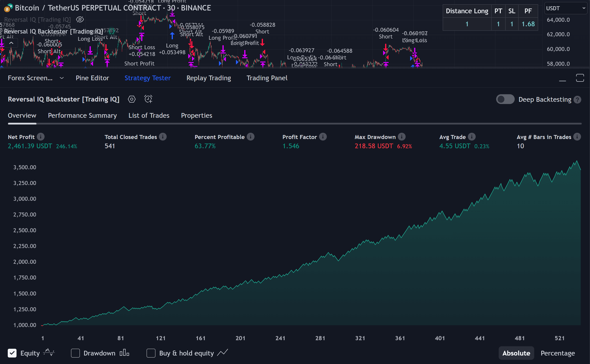Click the add alert clock icon
Viewport: 590px width, 364px height.
pyautogui.click(x=148, y=99)
